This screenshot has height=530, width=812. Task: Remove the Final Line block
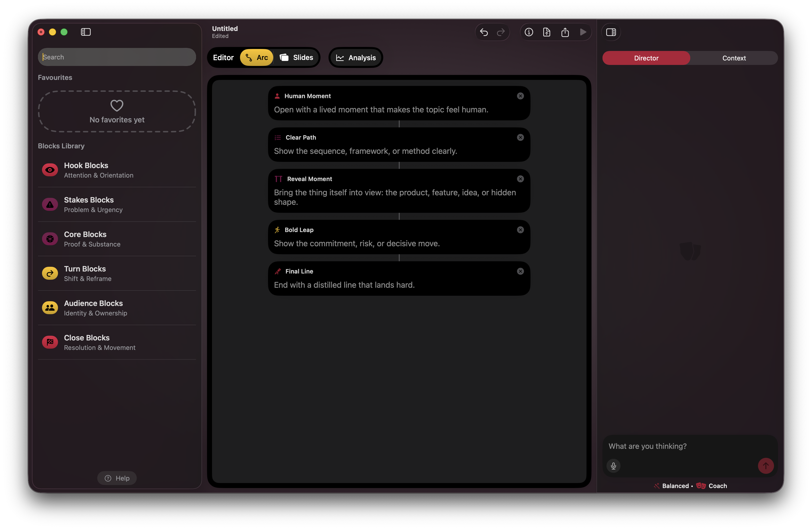click(520, 271)
